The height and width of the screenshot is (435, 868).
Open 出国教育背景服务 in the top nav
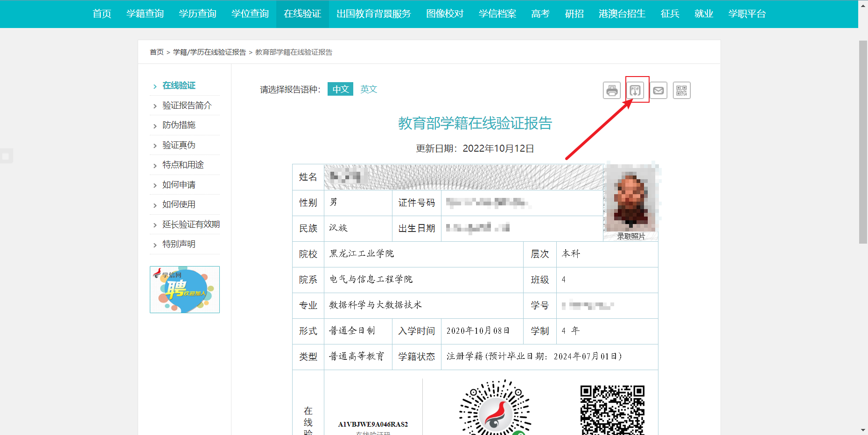pyautogui.click(x=374, y=14)
